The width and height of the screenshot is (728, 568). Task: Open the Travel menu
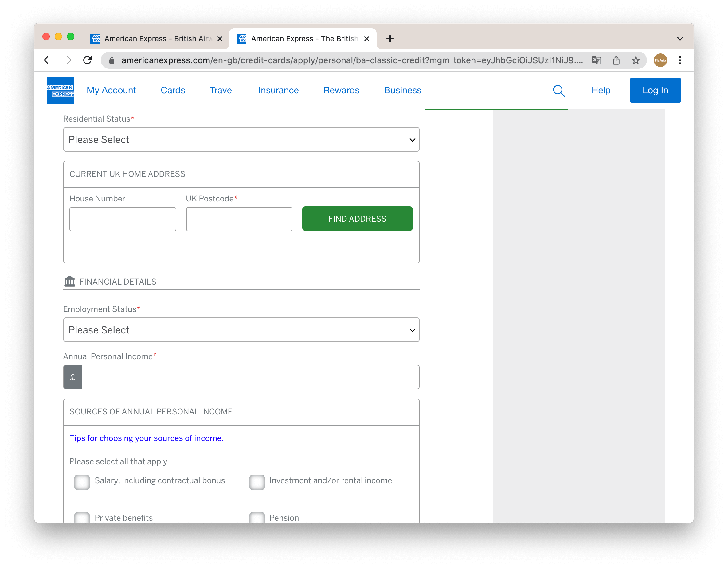click(222, 90)
